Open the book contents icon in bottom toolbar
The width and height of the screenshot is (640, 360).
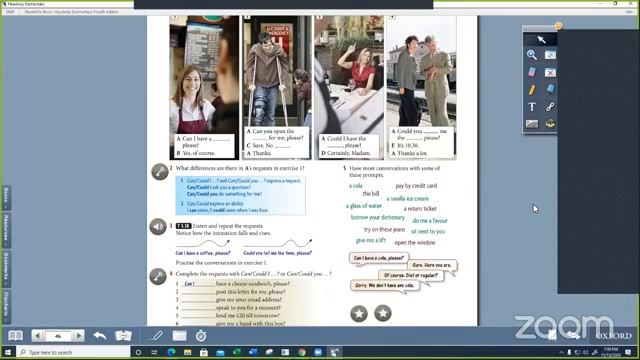click(16, 336)
